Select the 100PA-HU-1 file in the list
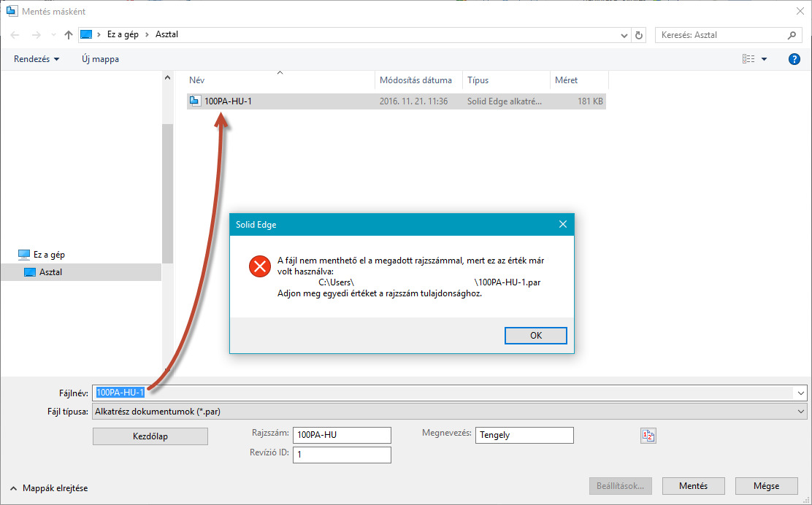 coord(397,101)
